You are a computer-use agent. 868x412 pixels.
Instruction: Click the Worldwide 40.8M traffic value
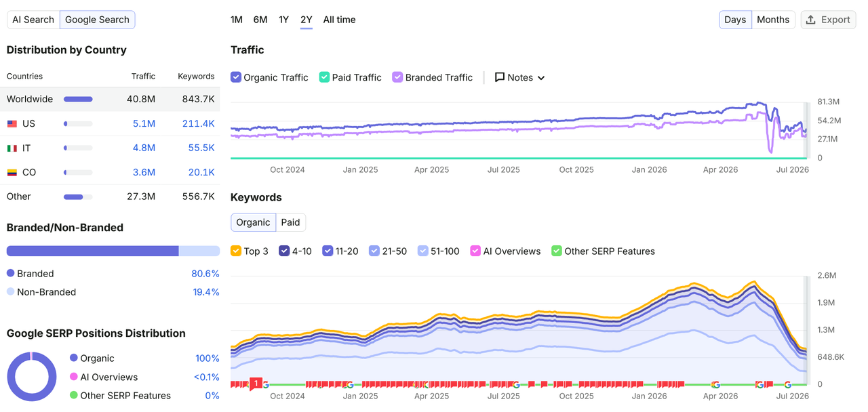coord(141,99)
